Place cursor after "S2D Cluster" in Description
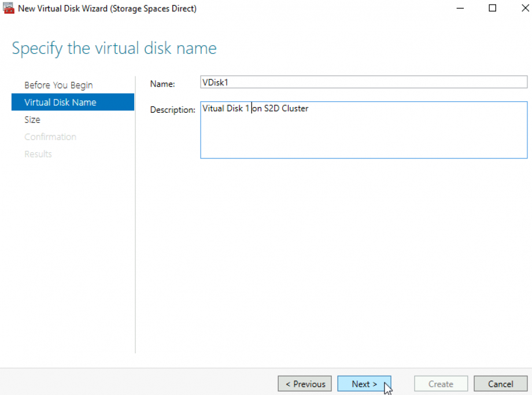The image size is (532, 395). [x=308, y=108]
